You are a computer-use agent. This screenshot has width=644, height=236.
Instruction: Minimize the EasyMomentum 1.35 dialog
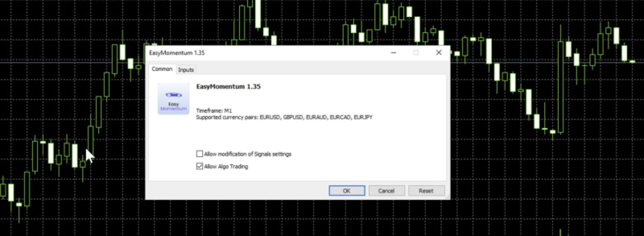pyautogui.click(x=394, y=53)
